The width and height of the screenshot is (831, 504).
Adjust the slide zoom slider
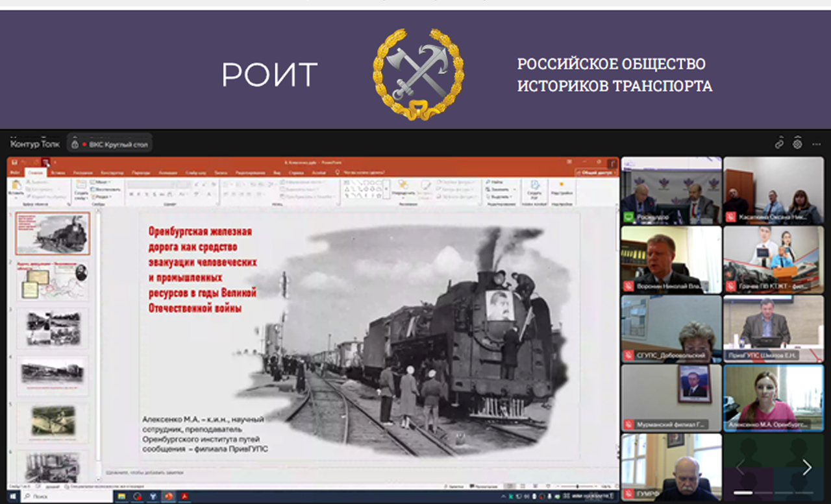click(578, 486)
